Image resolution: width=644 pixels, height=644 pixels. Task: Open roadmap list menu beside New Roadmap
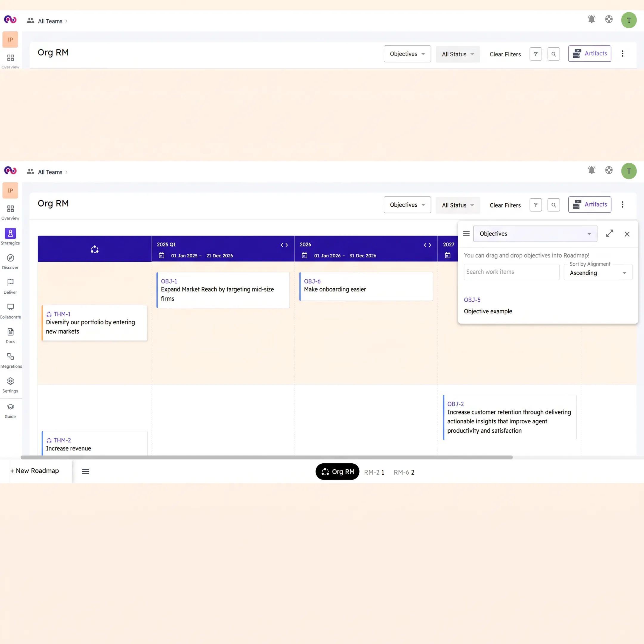(86, 471)
